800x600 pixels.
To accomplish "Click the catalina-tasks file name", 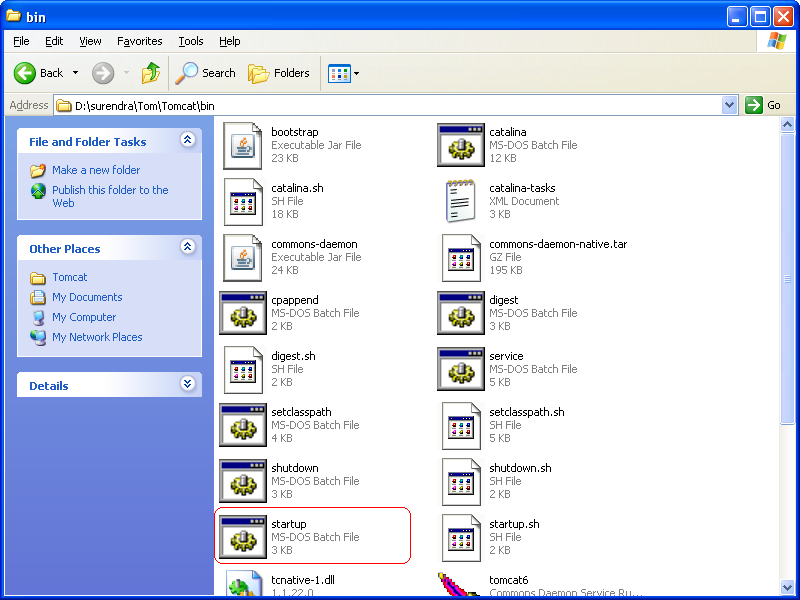I will [x=522, y=188].
